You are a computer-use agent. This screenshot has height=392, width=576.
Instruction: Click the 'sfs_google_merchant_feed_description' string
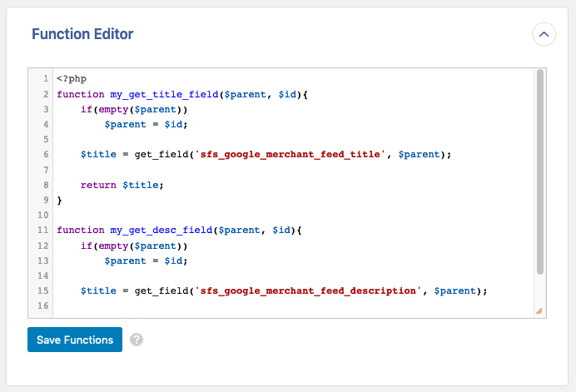306,290
